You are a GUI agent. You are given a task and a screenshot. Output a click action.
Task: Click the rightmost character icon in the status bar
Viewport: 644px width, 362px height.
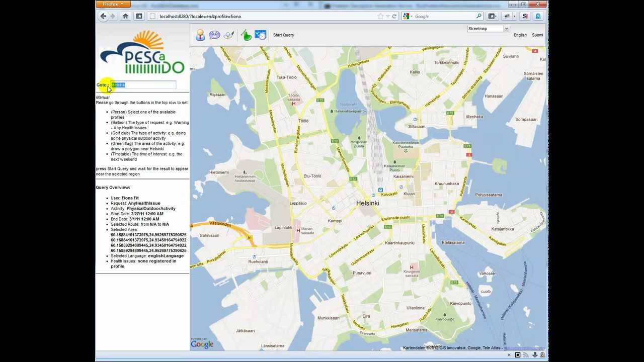tap(542, 355)
